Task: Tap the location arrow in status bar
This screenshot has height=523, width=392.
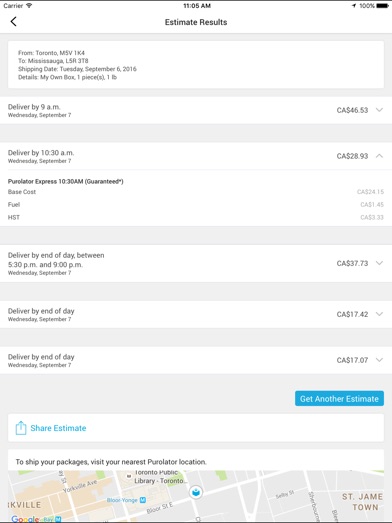Action: (x=354, y=6)
